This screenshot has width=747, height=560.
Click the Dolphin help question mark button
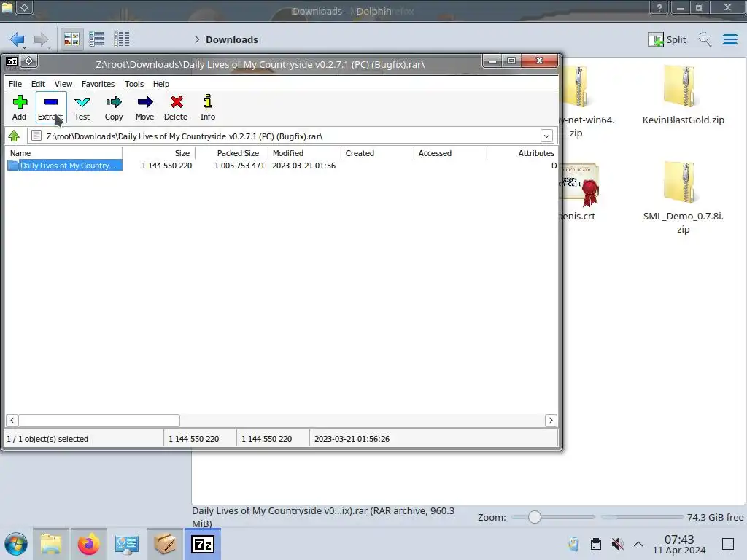(x=659, y=7)
